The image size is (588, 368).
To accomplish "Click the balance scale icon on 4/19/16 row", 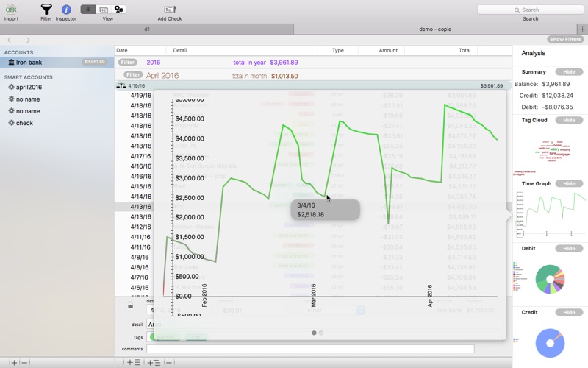I will 121,85.
